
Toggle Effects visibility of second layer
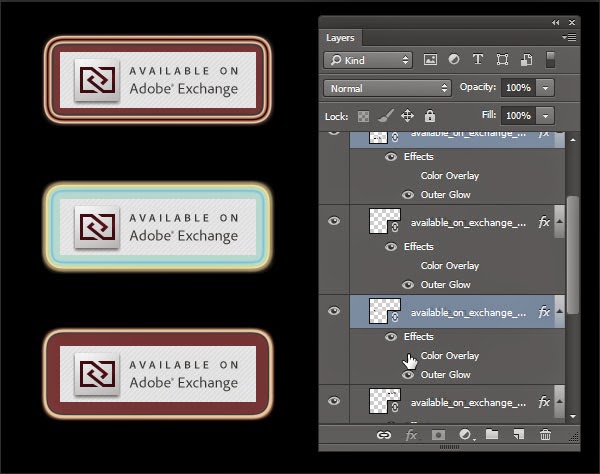tap(391, 247)
